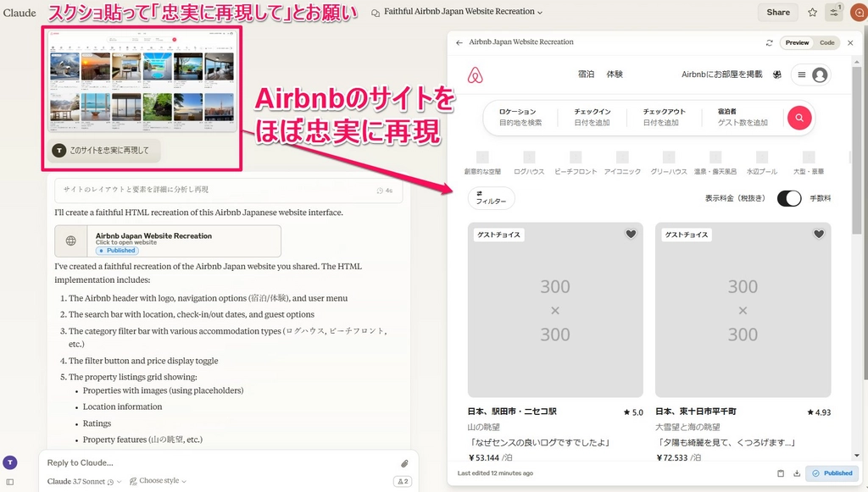868x492 pixels.
Task: Click the ¥72,533 price text
Action: point(672,458)
